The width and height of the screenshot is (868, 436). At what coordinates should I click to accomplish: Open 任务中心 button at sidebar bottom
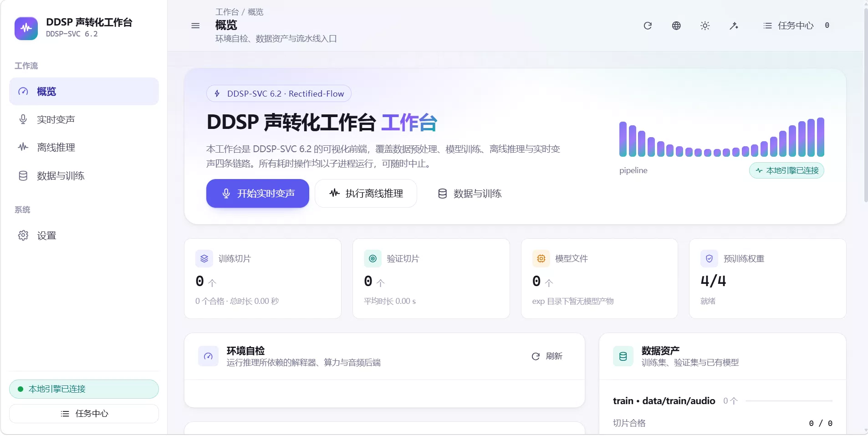pyautogui.click(x=84, y=414)
